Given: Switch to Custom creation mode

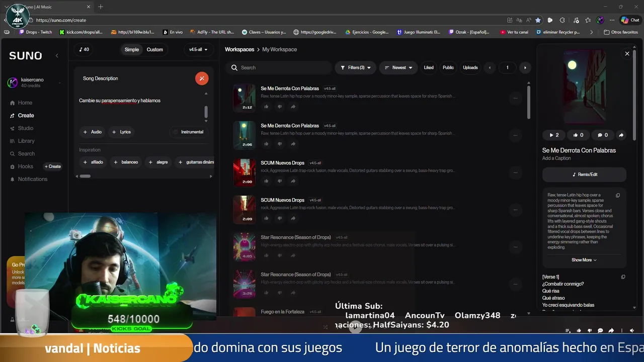Looking at the screenshot, I should (154, 49).
